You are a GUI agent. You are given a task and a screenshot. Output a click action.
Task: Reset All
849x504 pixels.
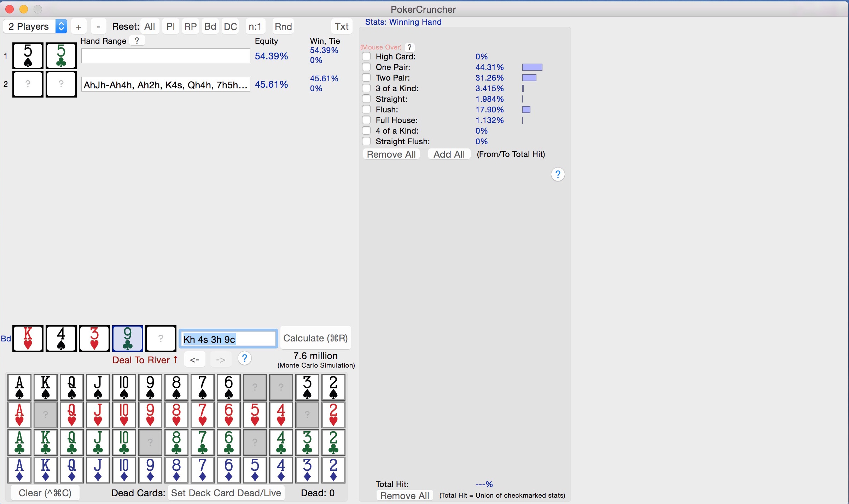[x=150, y=27]
